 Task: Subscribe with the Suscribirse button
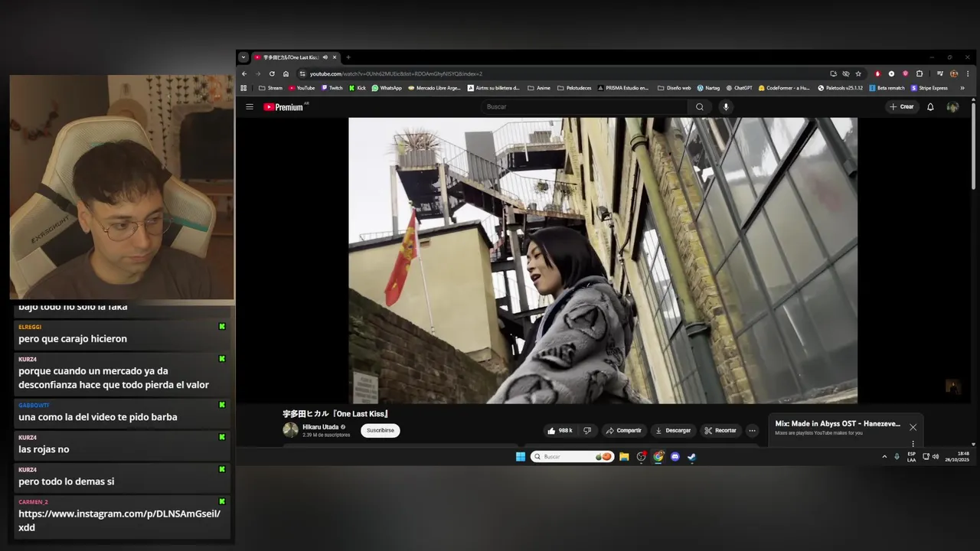[381, 430]
